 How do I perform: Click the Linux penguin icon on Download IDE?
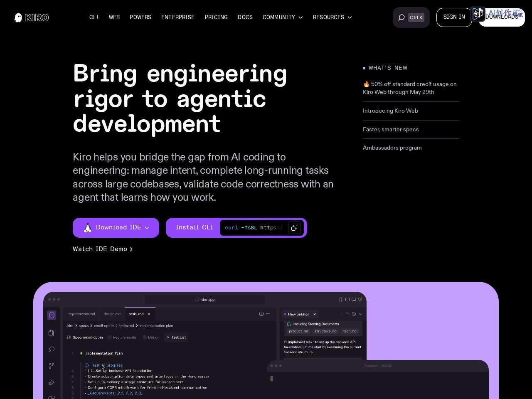tap(88, 228)
